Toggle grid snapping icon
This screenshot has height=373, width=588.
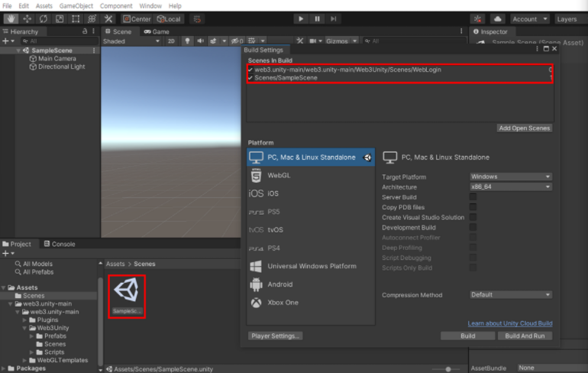[x=197, y=19]
